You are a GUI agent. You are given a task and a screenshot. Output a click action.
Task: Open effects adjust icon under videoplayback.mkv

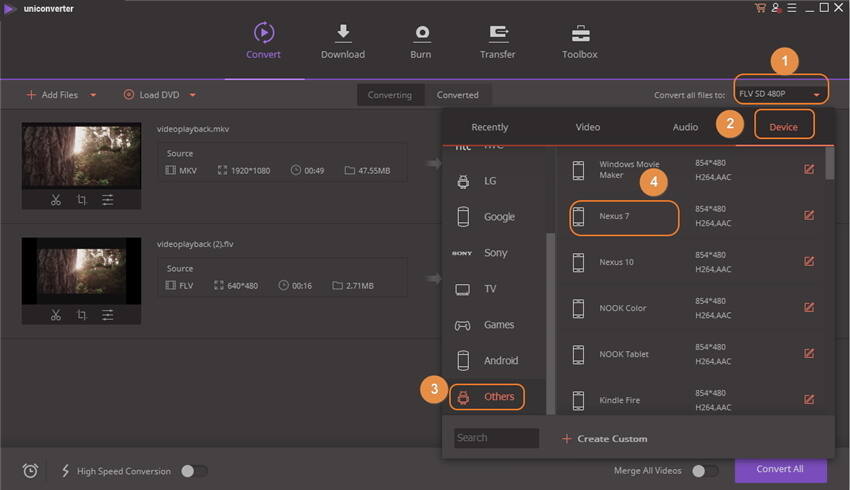[x=107, y=200]
